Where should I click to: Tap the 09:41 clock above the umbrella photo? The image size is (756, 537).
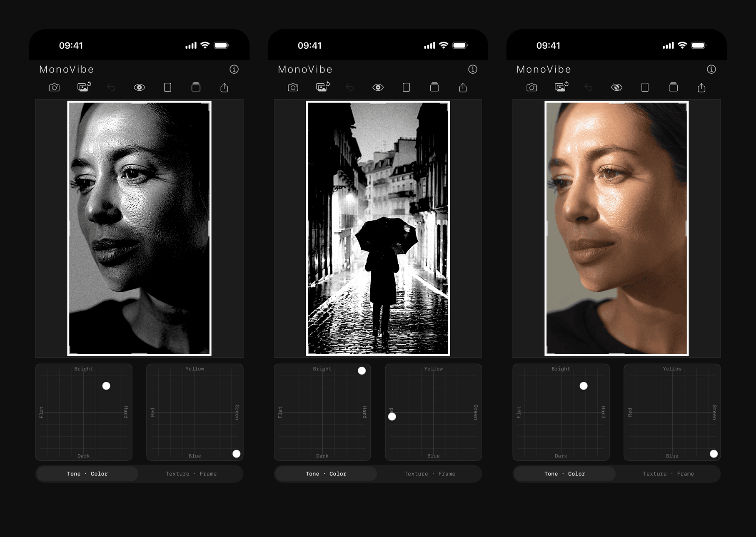[x=309, y=45]
